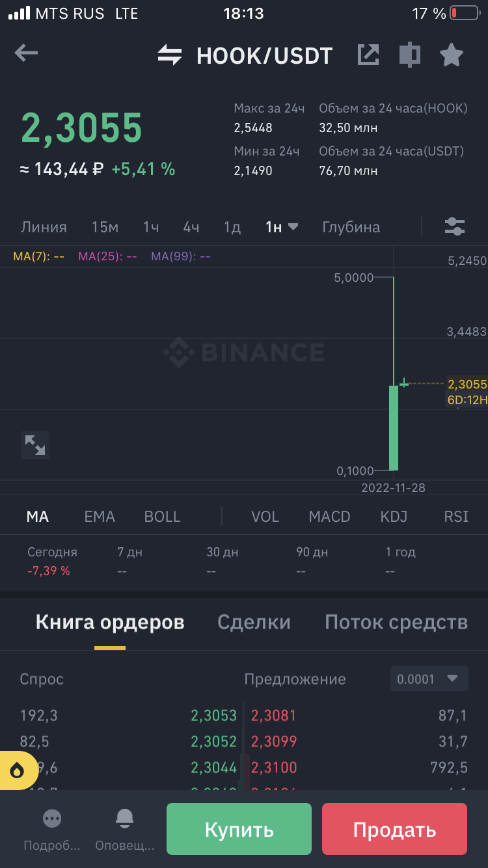Open the 1н timeframe dropdown
Screen dimensions: 488x868
(x=282, y=227)
